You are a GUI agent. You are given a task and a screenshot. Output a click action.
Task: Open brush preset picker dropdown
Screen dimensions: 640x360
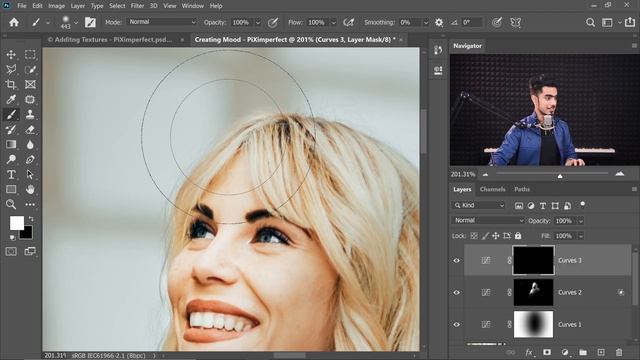coord(76,23)
